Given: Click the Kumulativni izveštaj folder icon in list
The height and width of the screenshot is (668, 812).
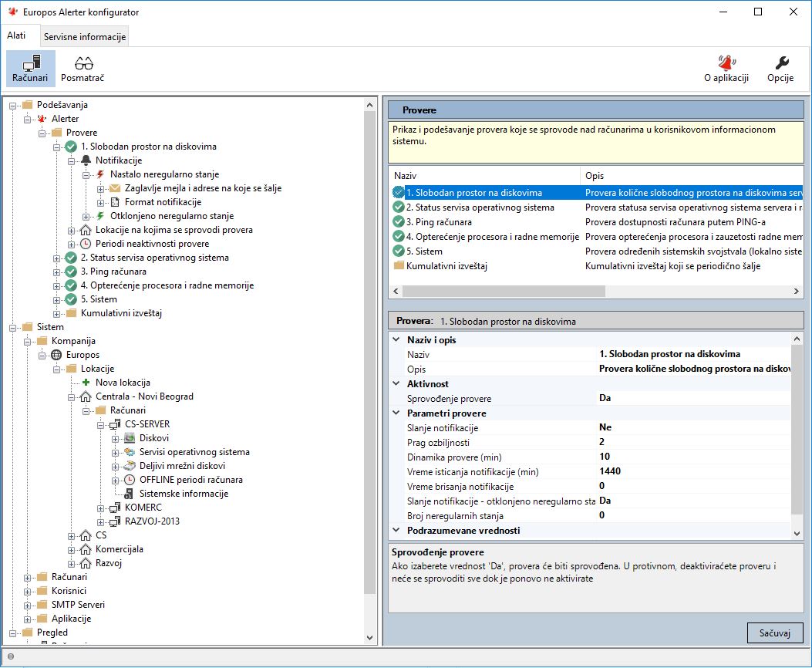Looking at the screenshot, I should [x=399, y=265].
